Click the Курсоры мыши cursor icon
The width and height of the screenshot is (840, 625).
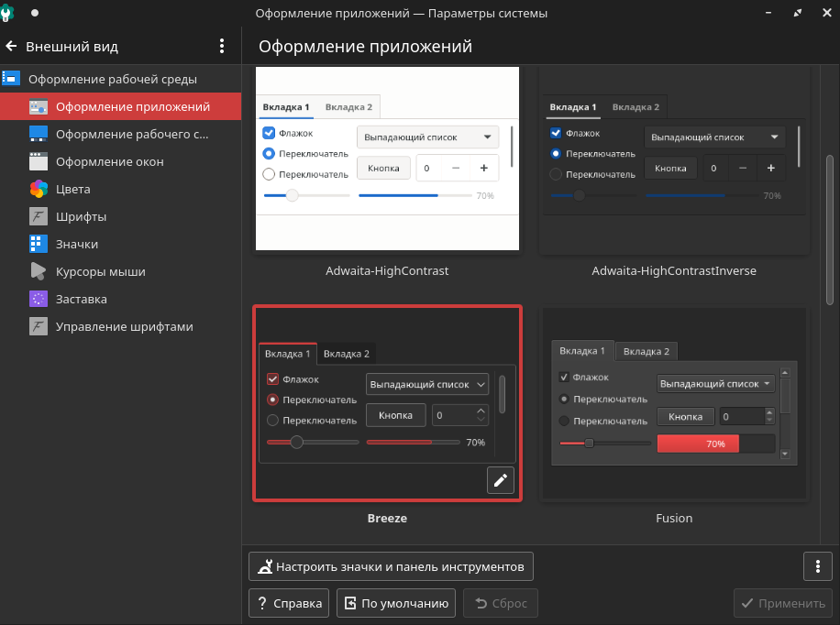(39, 272)
